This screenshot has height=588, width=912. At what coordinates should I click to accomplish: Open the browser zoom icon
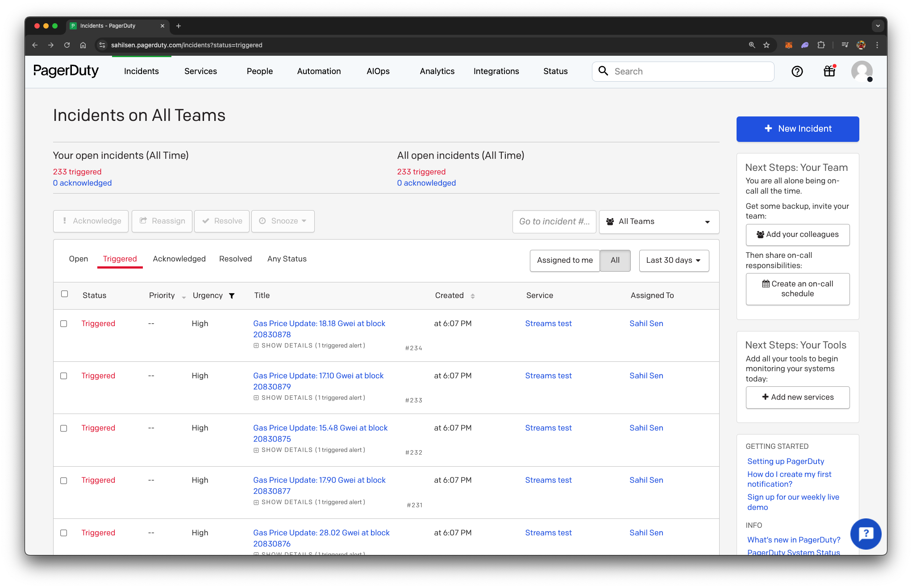pyautogui.click(x=752, y=45)
